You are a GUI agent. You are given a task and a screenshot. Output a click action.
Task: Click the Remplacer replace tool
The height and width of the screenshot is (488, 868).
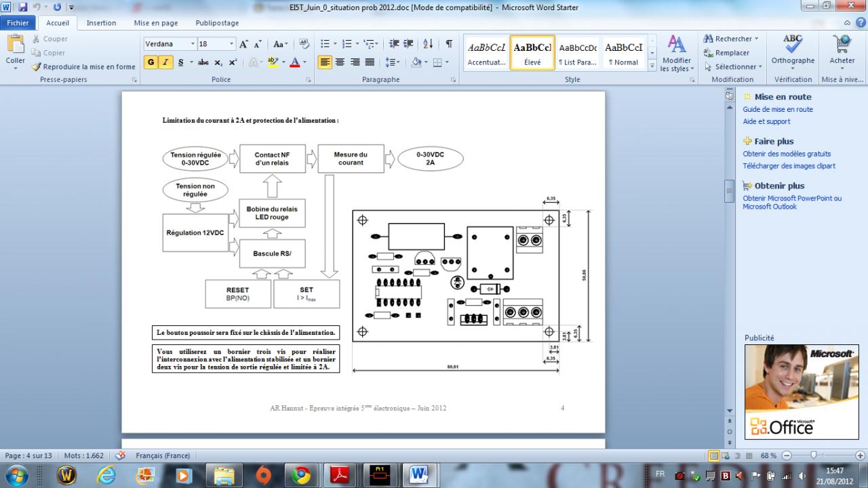click(726, 53)
